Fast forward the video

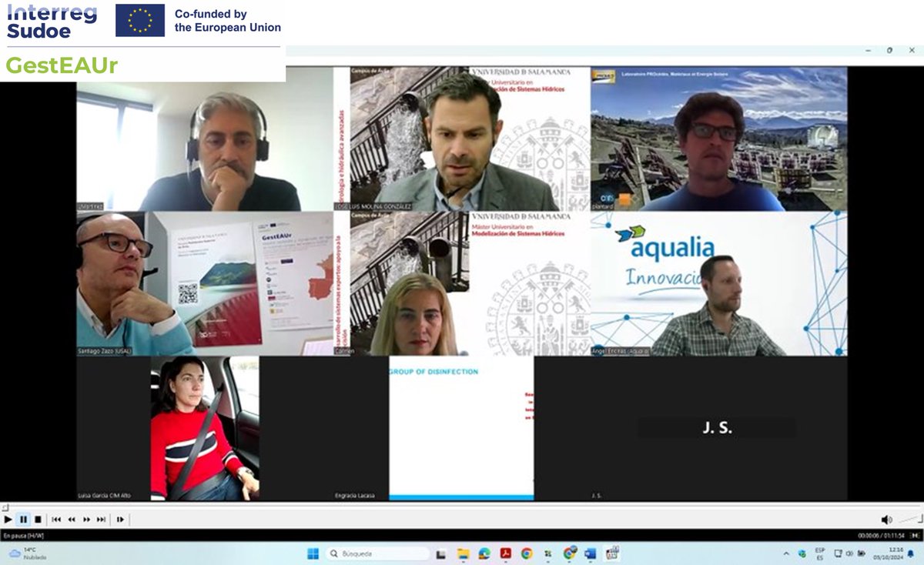click(x=86, y=520)
